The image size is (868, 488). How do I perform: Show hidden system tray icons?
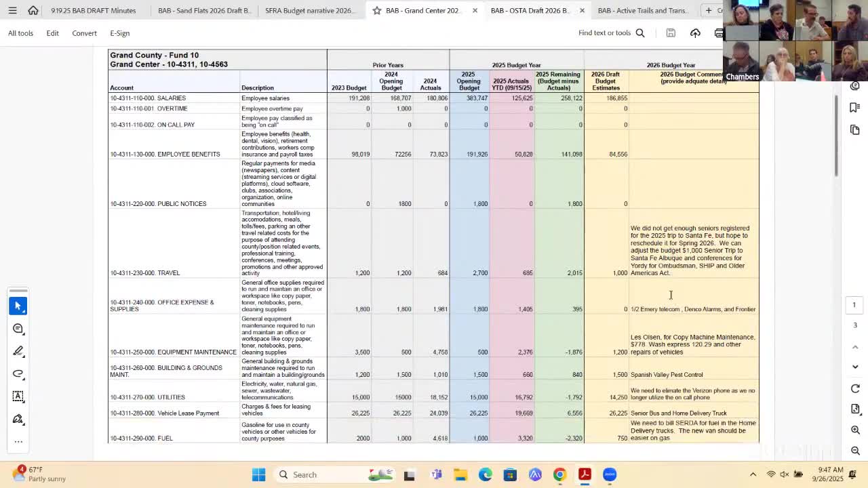click(x=753, y=474)
